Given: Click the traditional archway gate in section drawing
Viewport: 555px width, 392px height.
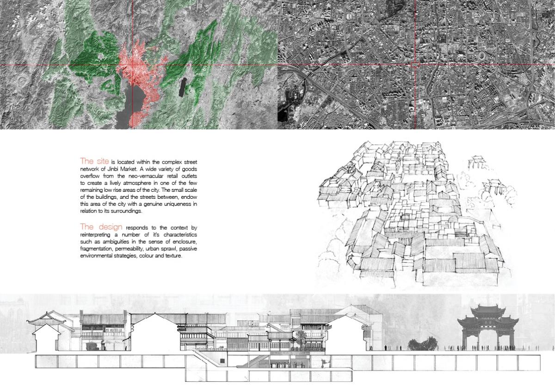Looking at the screenshot, I should pyautogui.click(x=483, y=326).
